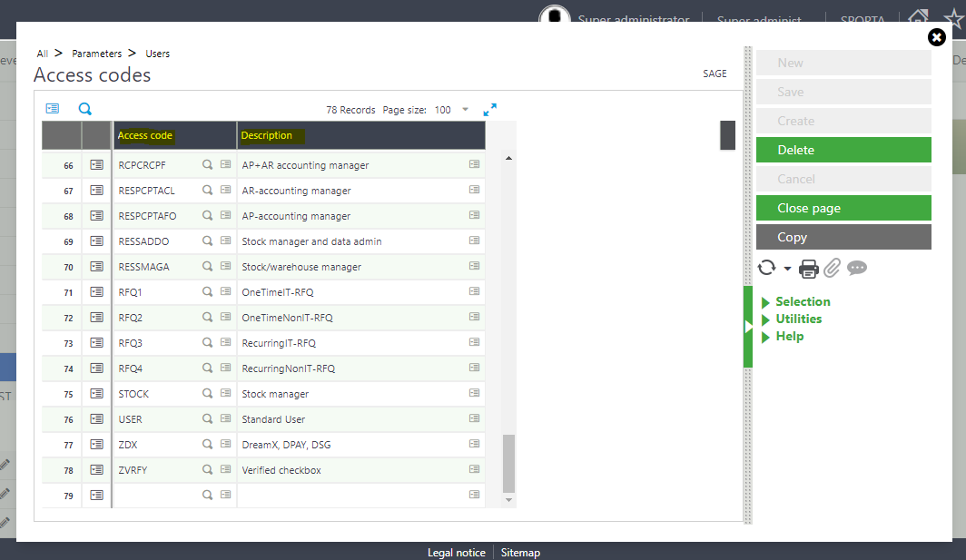The image size is (966, 560).
Task: Open comments via the speech bubble icon
Action: tap(857, 268)
